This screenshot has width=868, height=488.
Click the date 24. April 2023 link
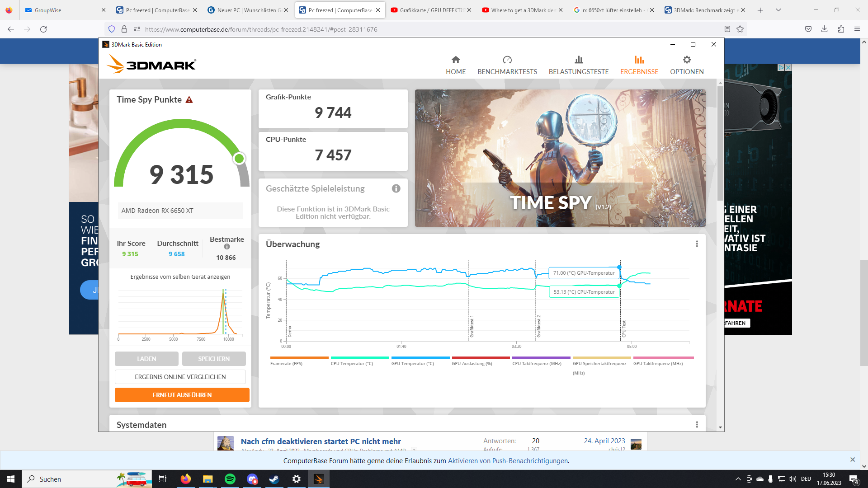tap(604, 441)
